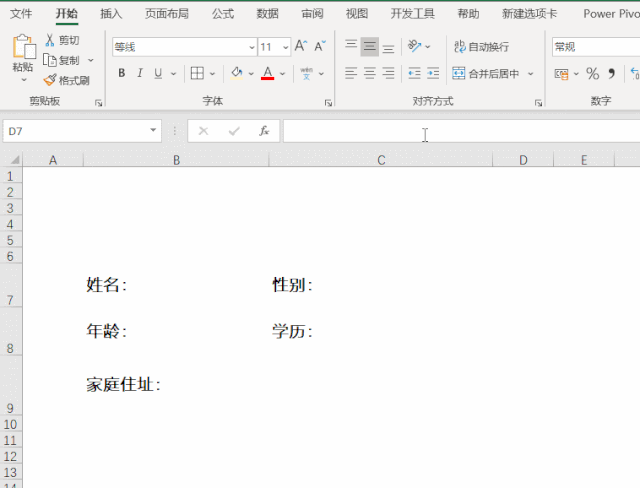Open the File (文件) menu
This screenshot has width=640, height=488.
(x=21, y=14)
